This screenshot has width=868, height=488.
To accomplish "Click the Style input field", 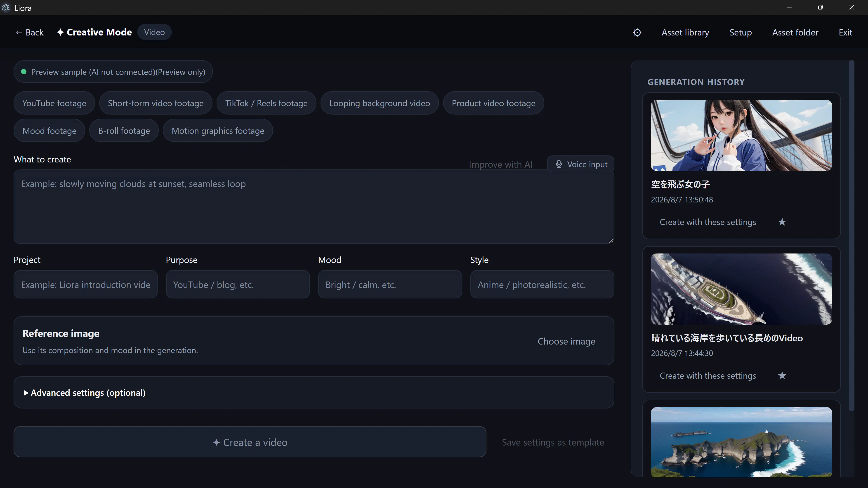I will [x=542, y=285].
